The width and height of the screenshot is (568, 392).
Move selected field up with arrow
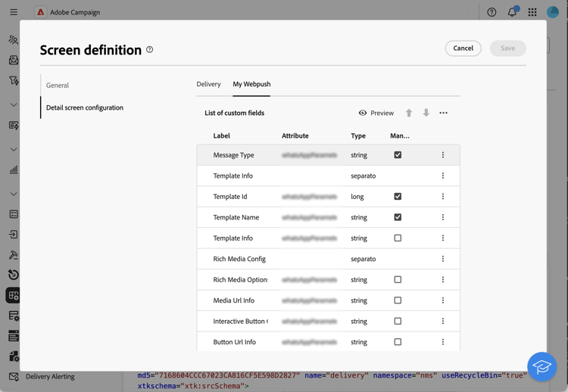[x=409, y=113]
